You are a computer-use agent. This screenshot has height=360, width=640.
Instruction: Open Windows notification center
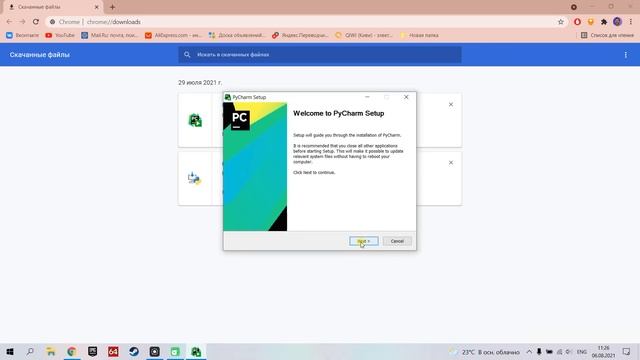pos(627,351)
